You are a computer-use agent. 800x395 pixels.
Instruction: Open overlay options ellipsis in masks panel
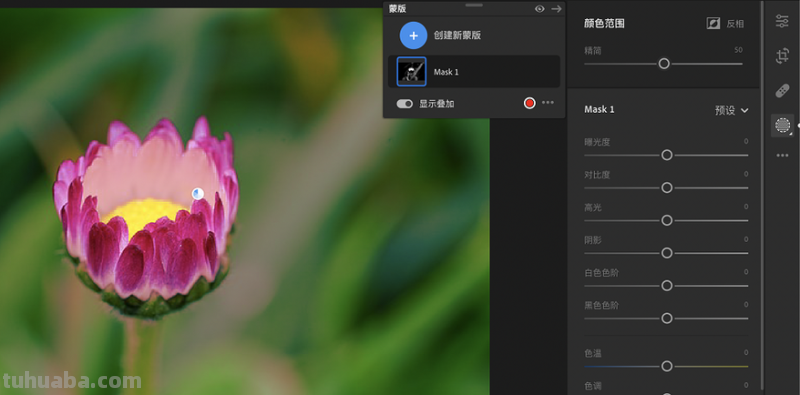[548, 103]
